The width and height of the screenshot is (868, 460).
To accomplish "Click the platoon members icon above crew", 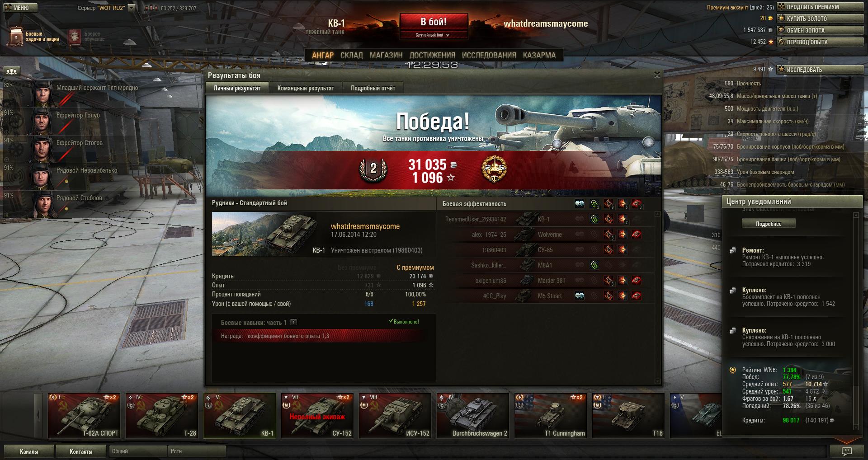I will [x=12, y=71].
